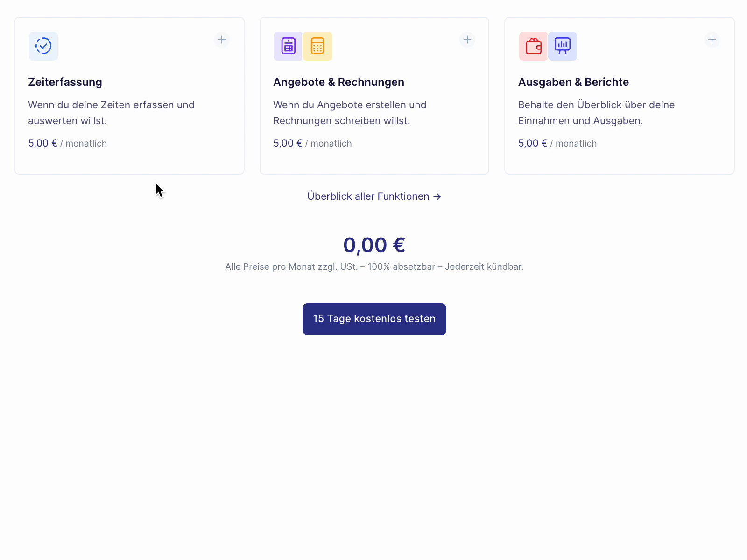
Task: Click the price disclaimer note below total
Action: point(374,267)
